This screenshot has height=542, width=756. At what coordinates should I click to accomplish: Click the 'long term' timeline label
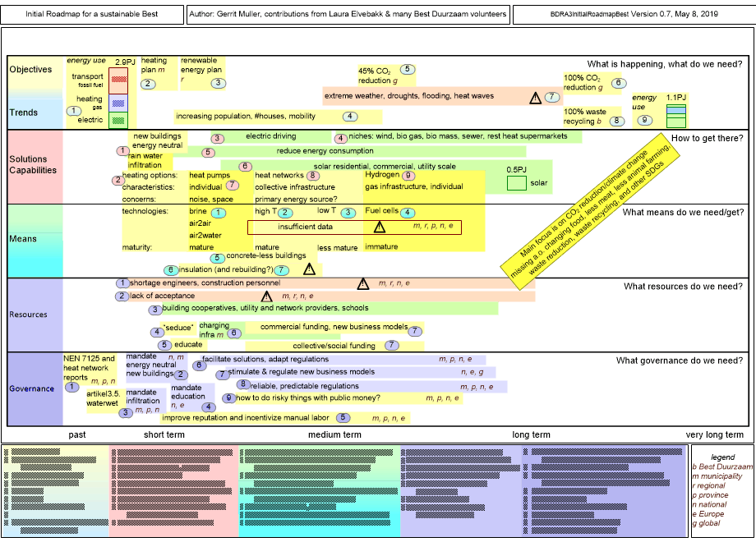531,434
